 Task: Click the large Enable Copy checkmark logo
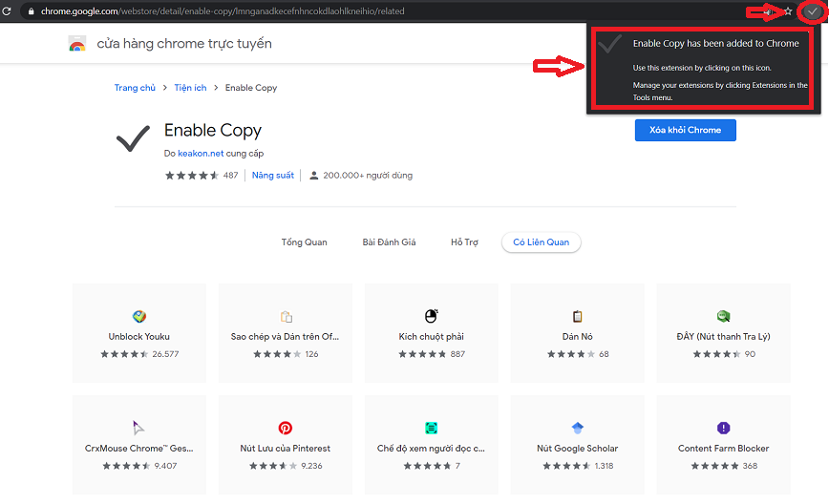134,138
